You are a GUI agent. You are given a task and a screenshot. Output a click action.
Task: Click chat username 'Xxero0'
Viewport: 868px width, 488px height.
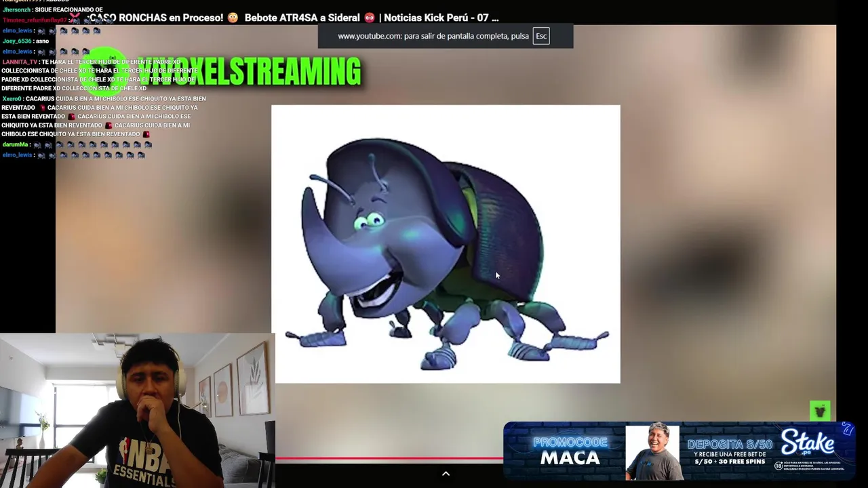click(12, 99)
